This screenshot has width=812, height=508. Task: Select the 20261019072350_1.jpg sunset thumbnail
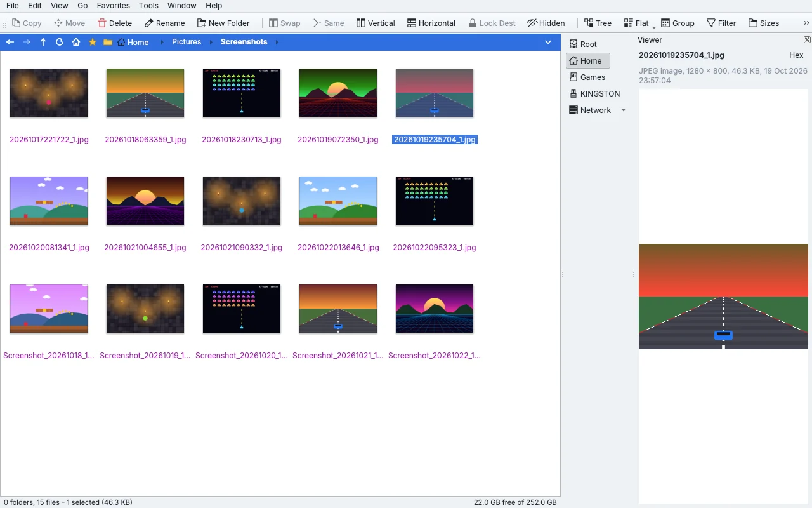click(338, 93)
